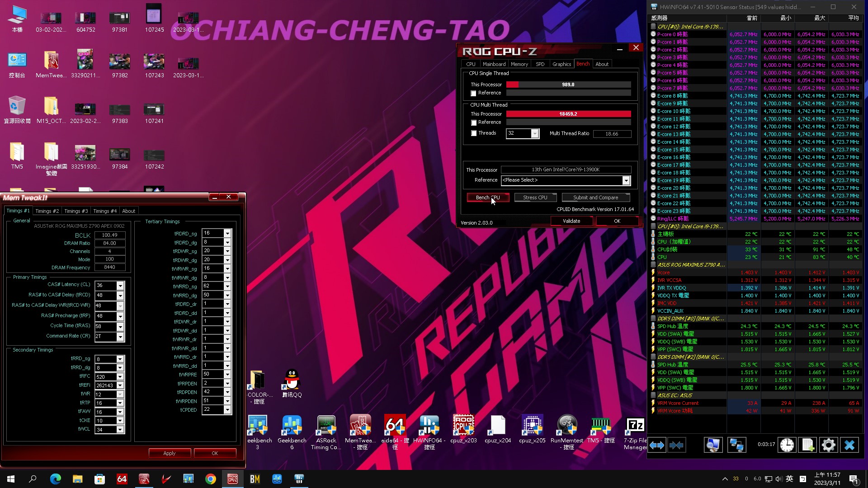Open the Threads count dropdown showing 32
This screenshot has width=868, height=488.
tap(535, 134)
